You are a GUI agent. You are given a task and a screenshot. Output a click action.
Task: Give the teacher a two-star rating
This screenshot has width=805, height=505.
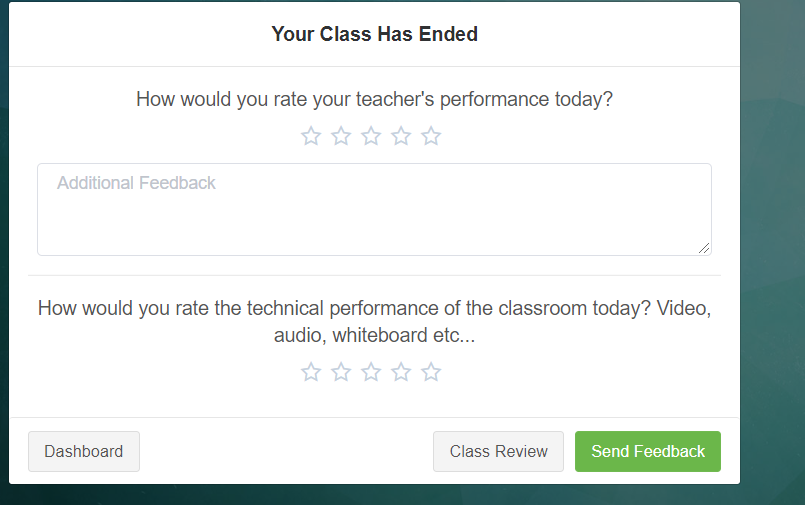point(341,137)
